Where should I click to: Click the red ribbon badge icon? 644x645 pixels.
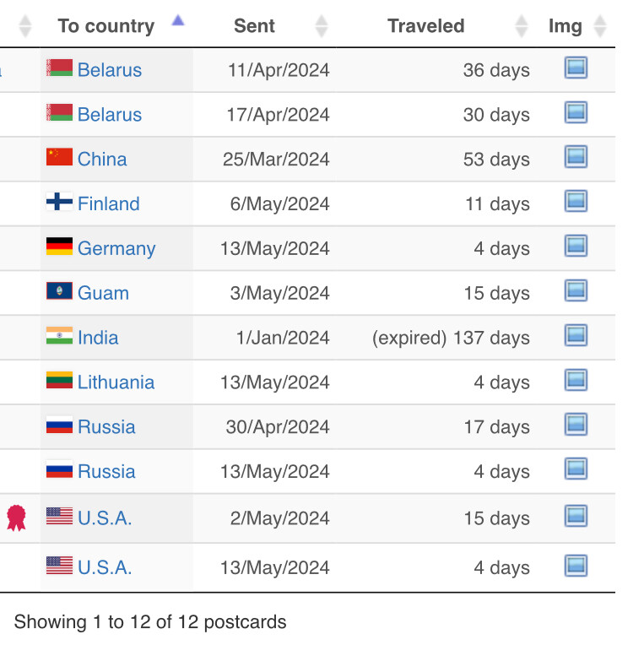point(16,518)
